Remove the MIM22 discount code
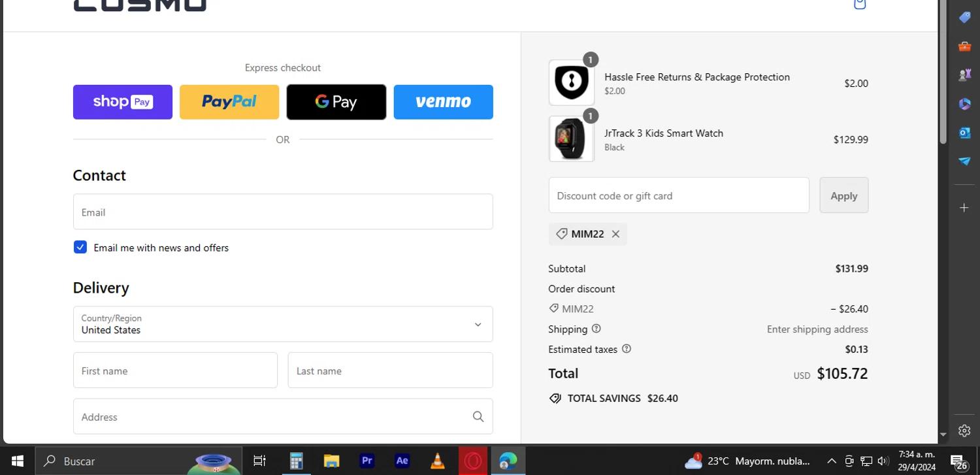Image resolution: width=980 pixels, height=475 pixels. click(615, 234)
